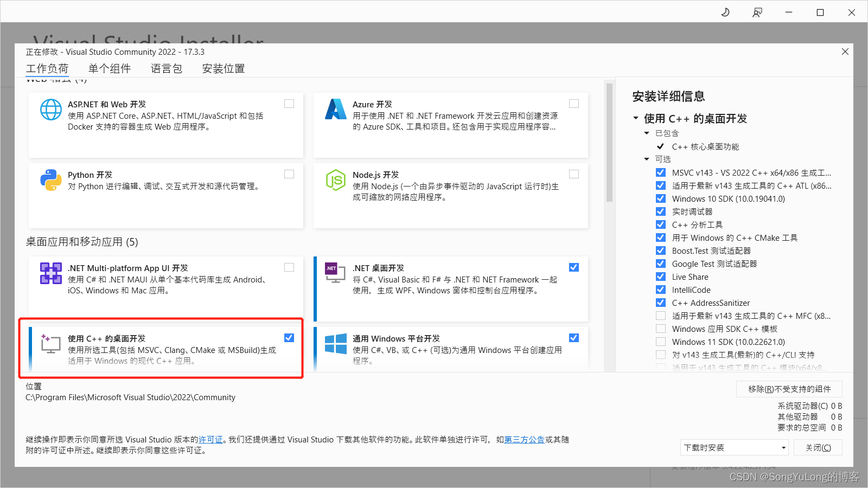
Task: Uncheck the IntelliCode component
Action: pyautogui.click(x=661, y=290)
